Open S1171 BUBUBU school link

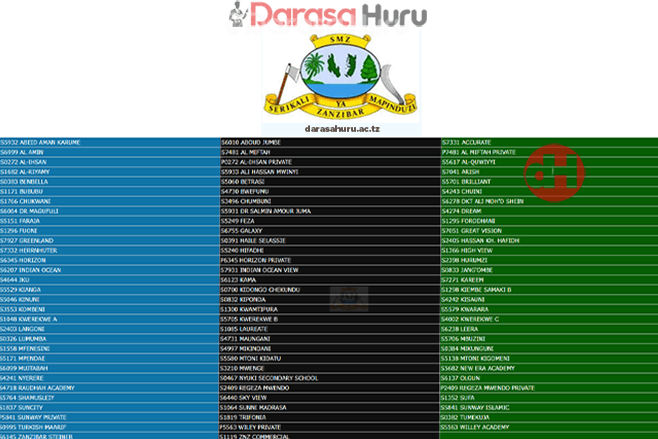pyautogui.click(x=21, y=191)
